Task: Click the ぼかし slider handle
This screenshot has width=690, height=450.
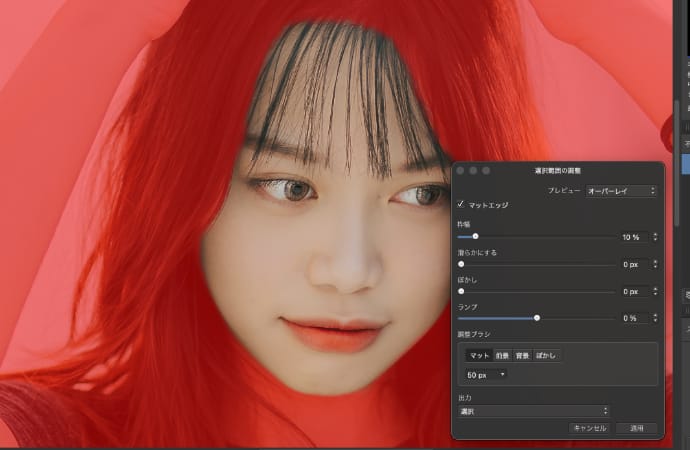Action: tap(461, 291)
